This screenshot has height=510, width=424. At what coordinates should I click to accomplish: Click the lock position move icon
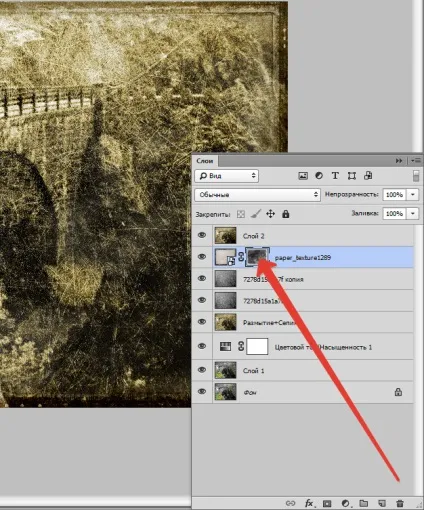tap(270, 214)
